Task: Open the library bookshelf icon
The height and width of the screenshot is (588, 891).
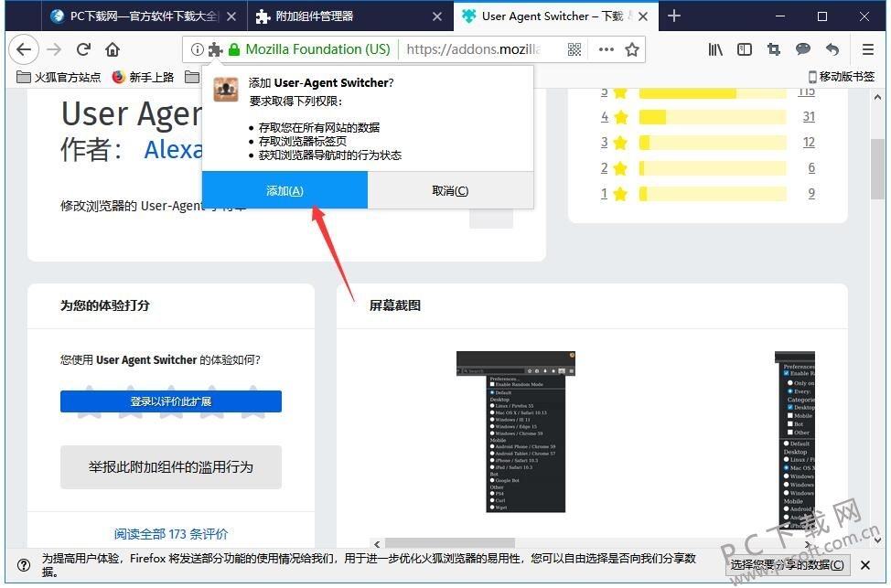Action: coord(715,50)
